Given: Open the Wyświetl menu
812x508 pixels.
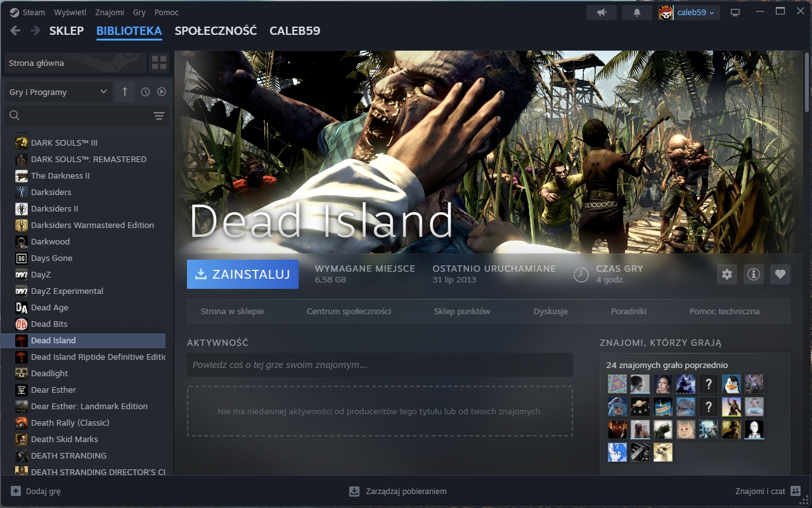Looking at the screenshot, I should click(70, 13).
